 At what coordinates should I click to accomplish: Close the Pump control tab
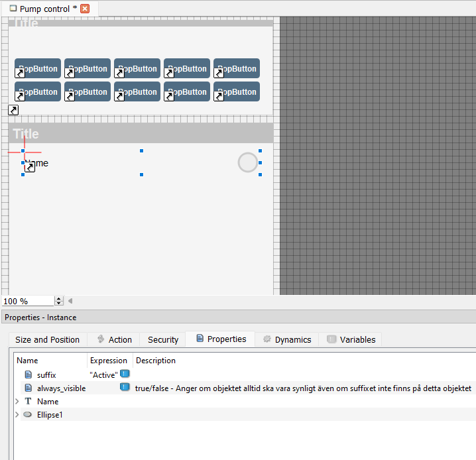pyautogui.click(x=85, y=9)
